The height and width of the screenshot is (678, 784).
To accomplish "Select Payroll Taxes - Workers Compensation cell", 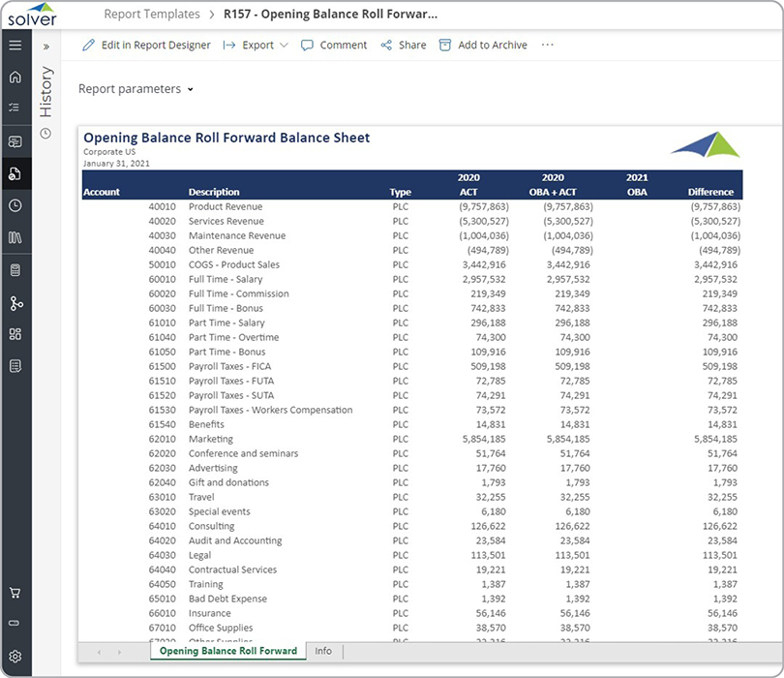I will click(270, 410).
